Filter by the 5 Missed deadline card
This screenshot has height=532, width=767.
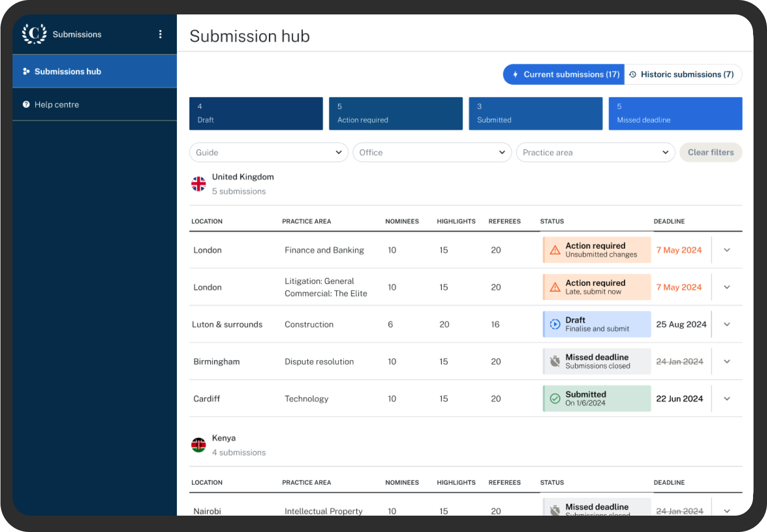pyautogui.click(x=676, y=114)
